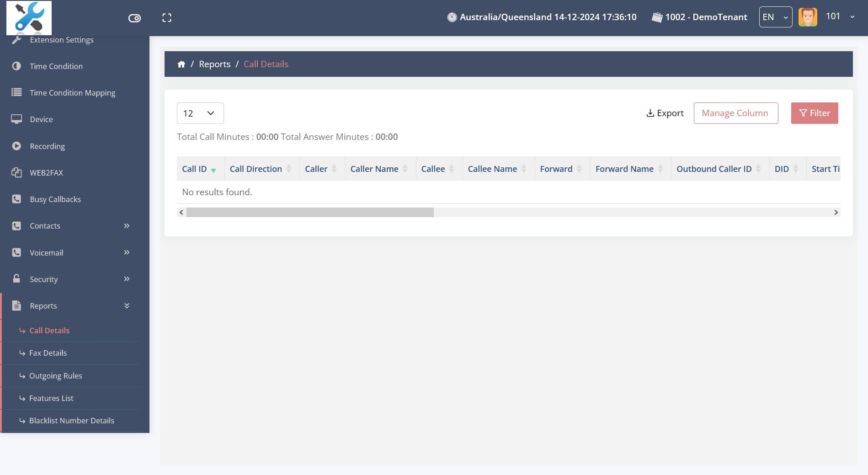Viewport: 868px width, 475px height.
Task: Click the user avatar picture
Action: pos(807,17)
